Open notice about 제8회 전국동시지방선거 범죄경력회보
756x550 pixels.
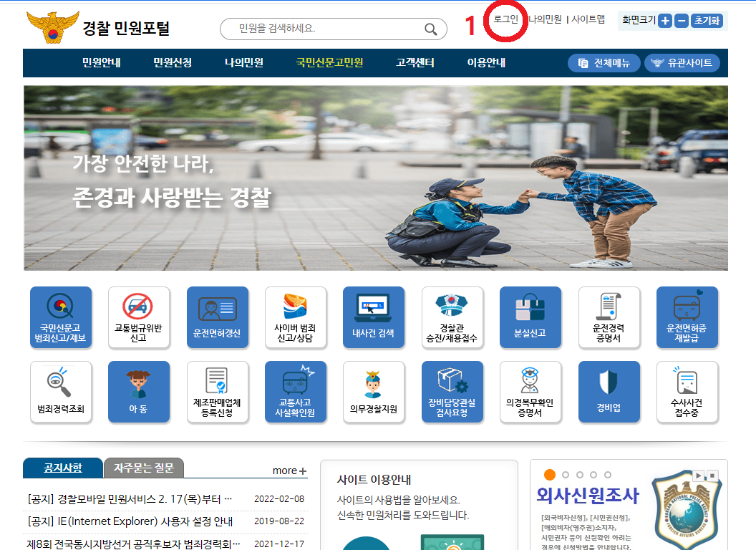pyautogui.click(x=134, y=544)
